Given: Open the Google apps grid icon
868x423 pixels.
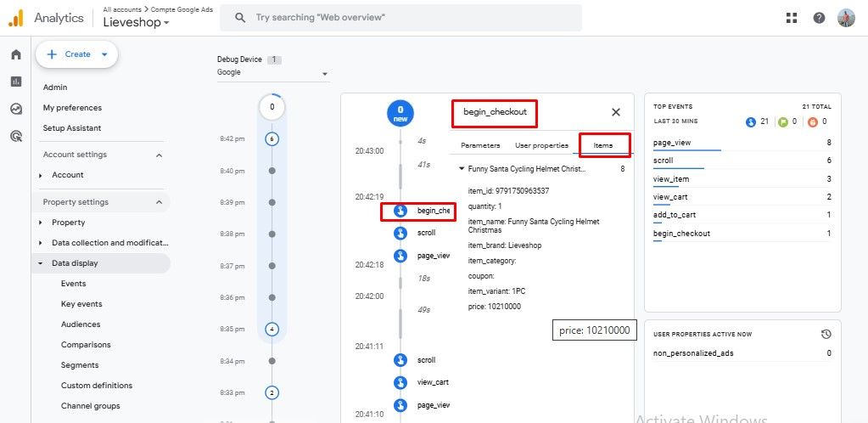Looking at the screenshot, I should coord(792,18).
